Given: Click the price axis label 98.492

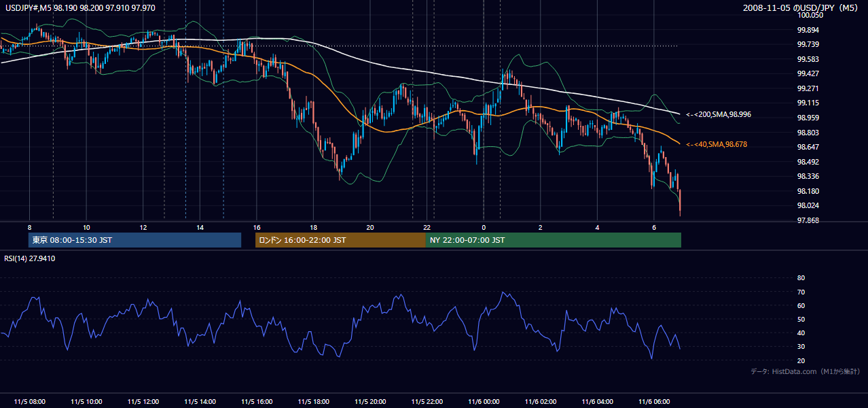Looking at the screenshot, I should point(808,162).
